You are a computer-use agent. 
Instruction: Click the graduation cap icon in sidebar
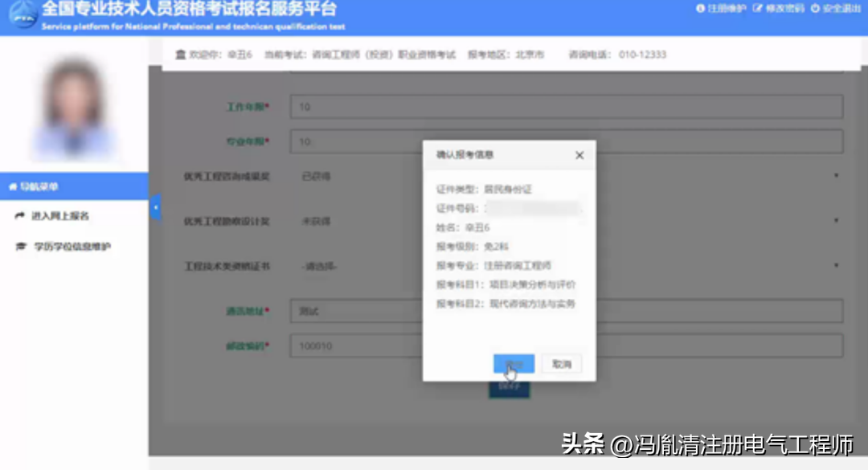tap(20, 247)
